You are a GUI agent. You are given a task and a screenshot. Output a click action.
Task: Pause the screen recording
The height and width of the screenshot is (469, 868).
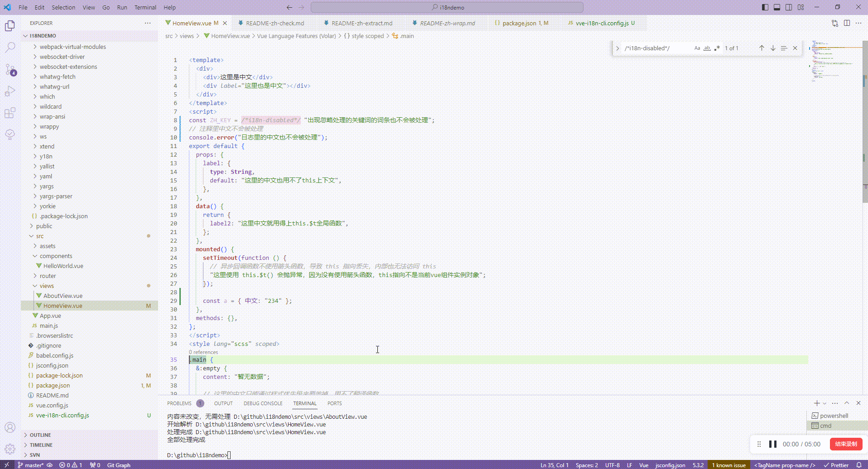tap(773, 444)
